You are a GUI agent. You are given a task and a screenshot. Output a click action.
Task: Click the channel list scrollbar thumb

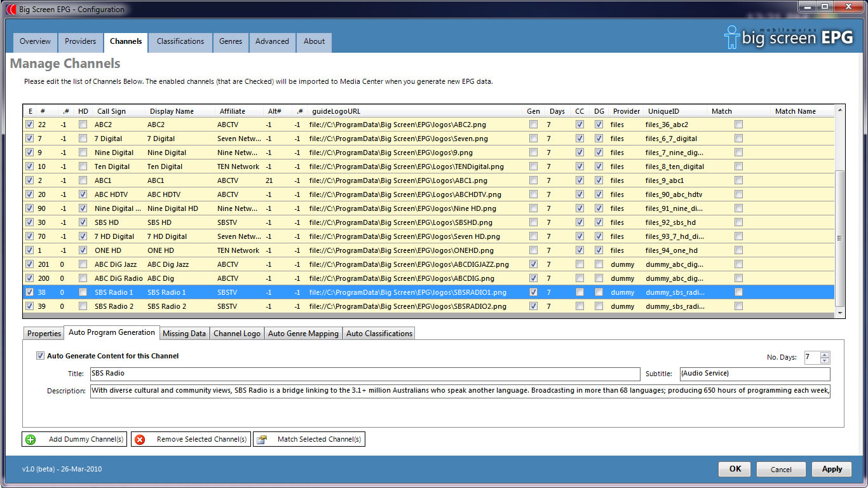(841, 238)
